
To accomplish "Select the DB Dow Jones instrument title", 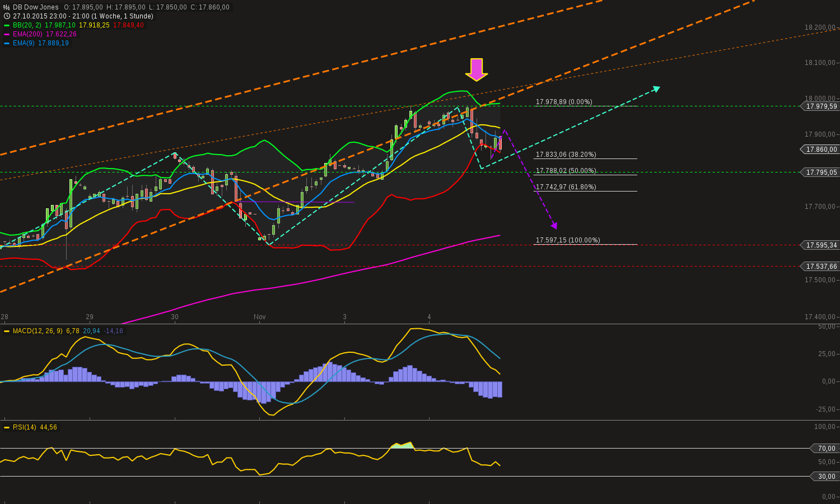I will [36, 7].
